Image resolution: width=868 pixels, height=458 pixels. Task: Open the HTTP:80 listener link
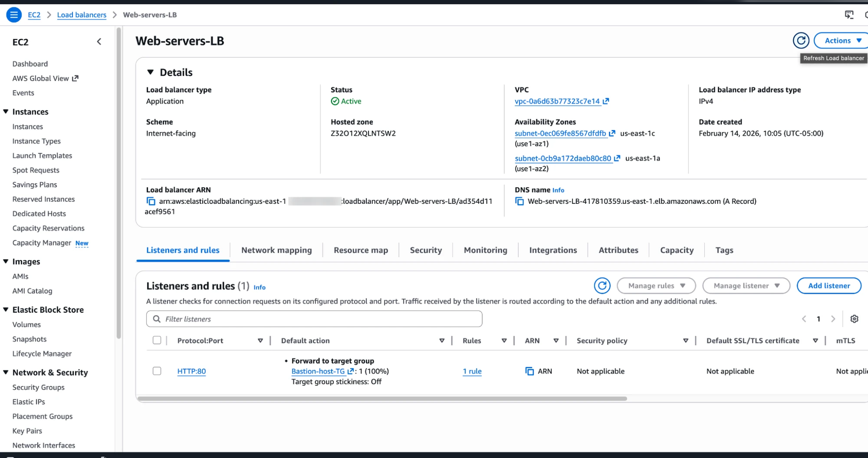(x=191, y=371)
